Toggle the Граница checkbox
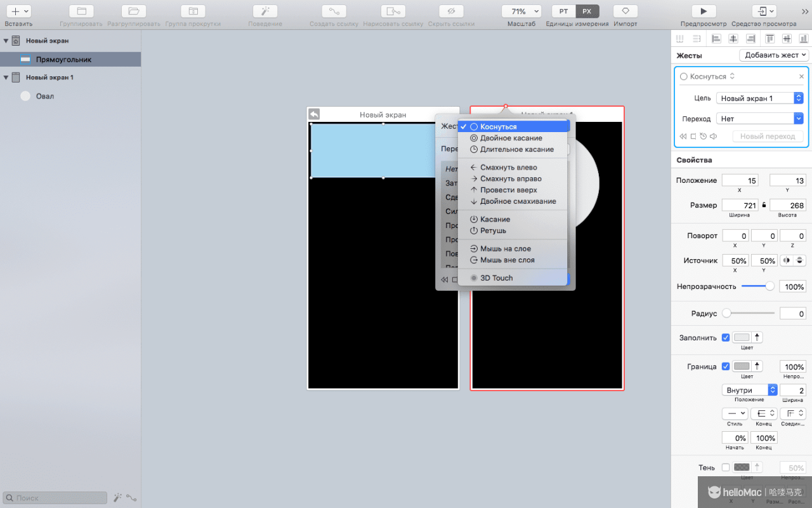The width and height of the screenshot is (812, 508). [726, 366]
